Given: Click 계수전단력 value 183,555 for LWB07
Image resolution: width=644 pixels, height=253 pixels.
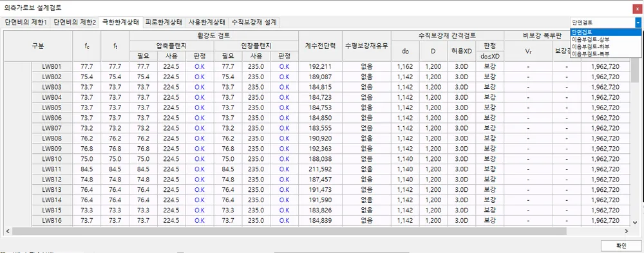Looking at the screenshot, I should 320,127.
